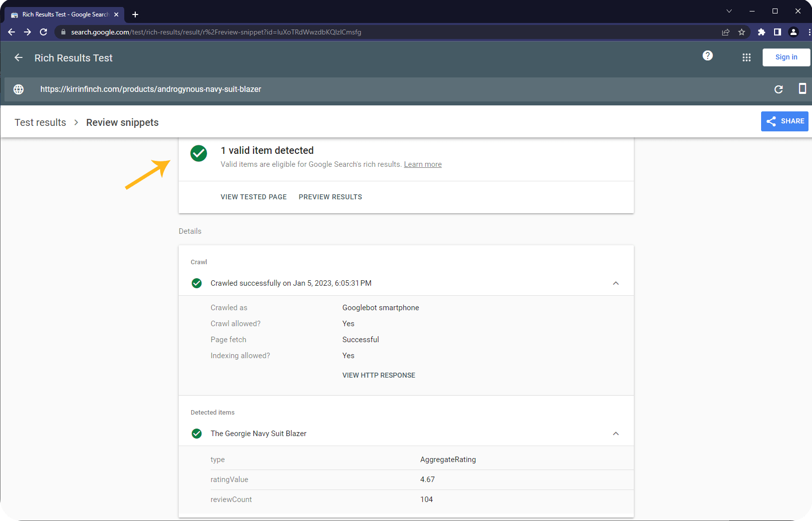Go back using Rich Results Test arrow
Viewport: 812px width, 521px height.
18,57
